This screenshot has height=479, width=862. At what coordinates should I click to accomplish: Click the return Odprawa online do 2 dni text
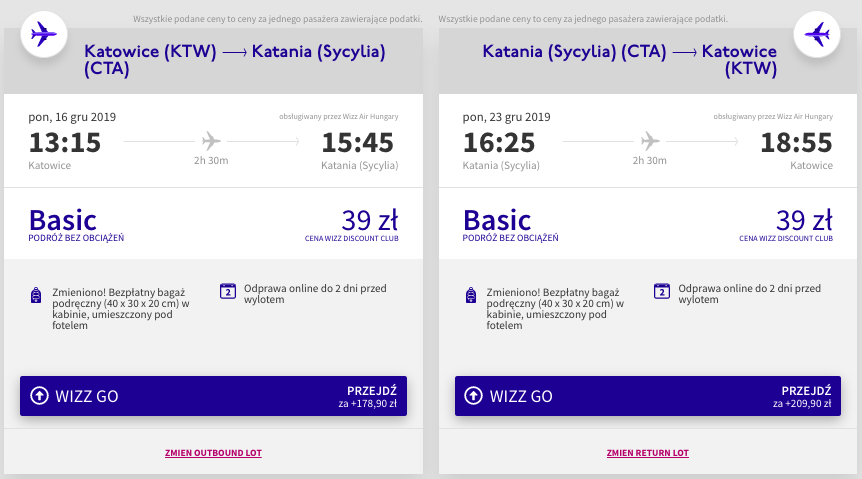[x=749, y=294]
